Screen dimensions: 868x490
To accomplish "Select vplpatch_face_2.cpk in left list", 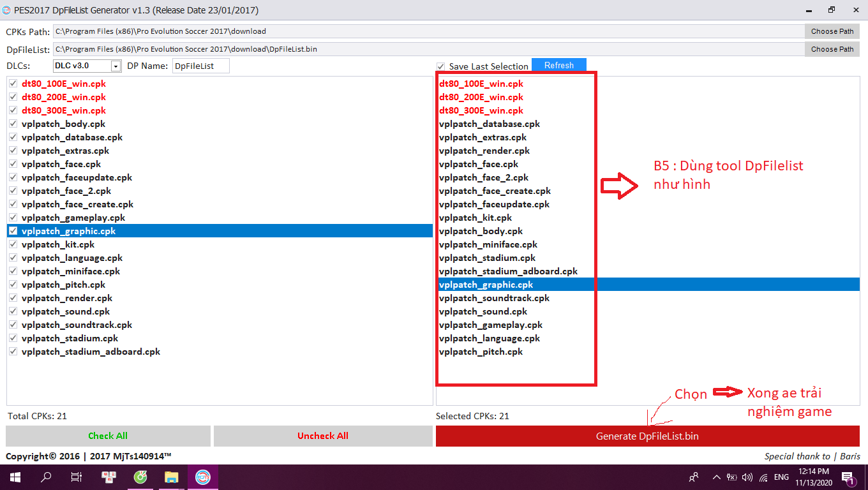I will [x=66, y=191].
